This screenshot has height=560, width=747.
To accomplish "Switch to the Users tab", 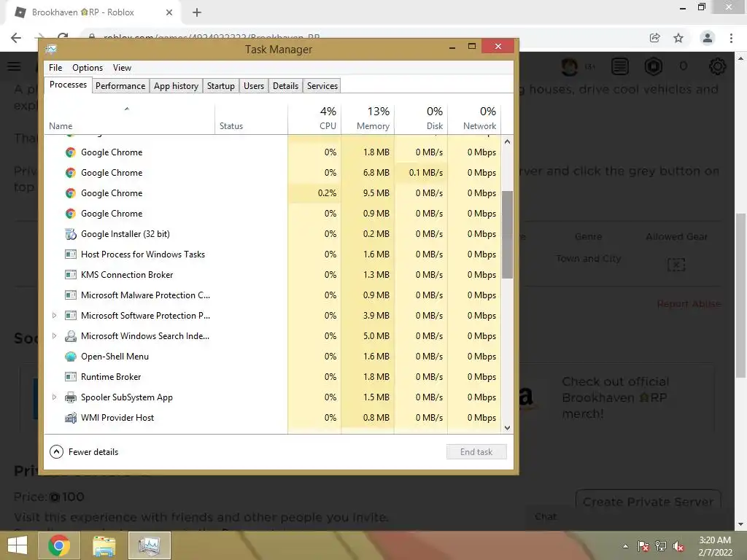I will point(254,86).
